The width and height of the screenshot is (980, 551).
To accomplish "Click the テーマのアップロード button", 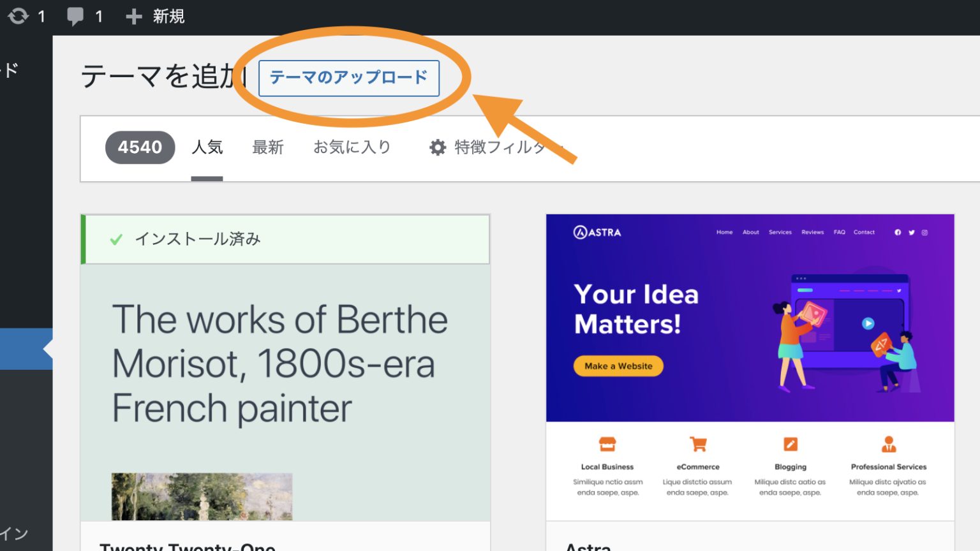I will (348, 78).
